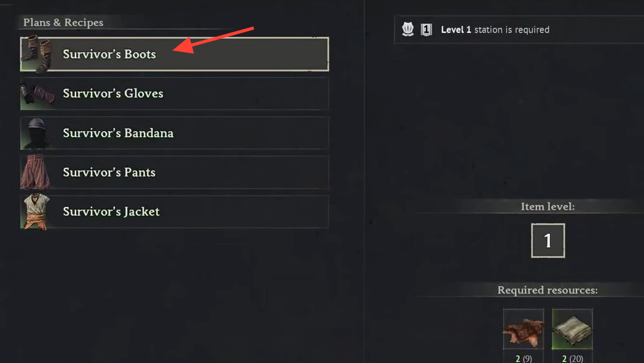The height and width of the screenshot is (363, 644).
Task: Pick the Survivor's Jacket recipe name
Action: pos(111,212)
